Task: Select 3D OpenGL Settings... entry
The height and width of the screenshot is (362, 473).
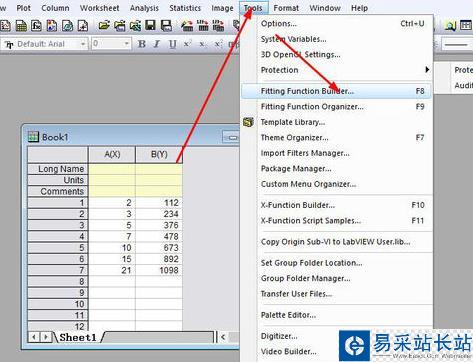Action: 337,54
